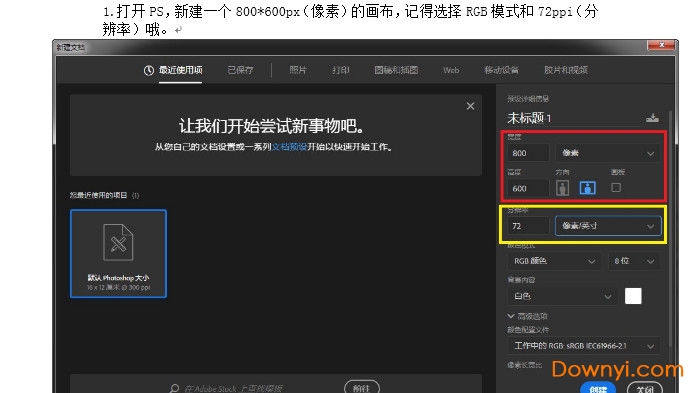Click the 关闭 close button
The height and width of the screenshot is (393, 700).
point(645,388)
